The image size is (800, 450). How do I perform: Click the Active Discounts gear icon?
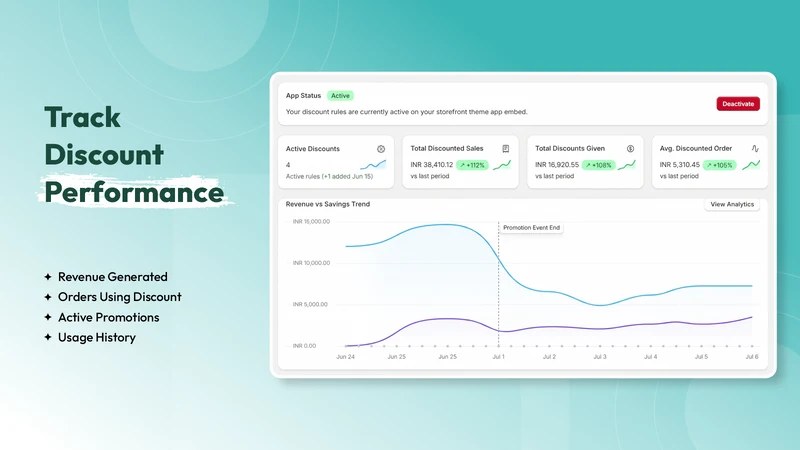[381, 149]
